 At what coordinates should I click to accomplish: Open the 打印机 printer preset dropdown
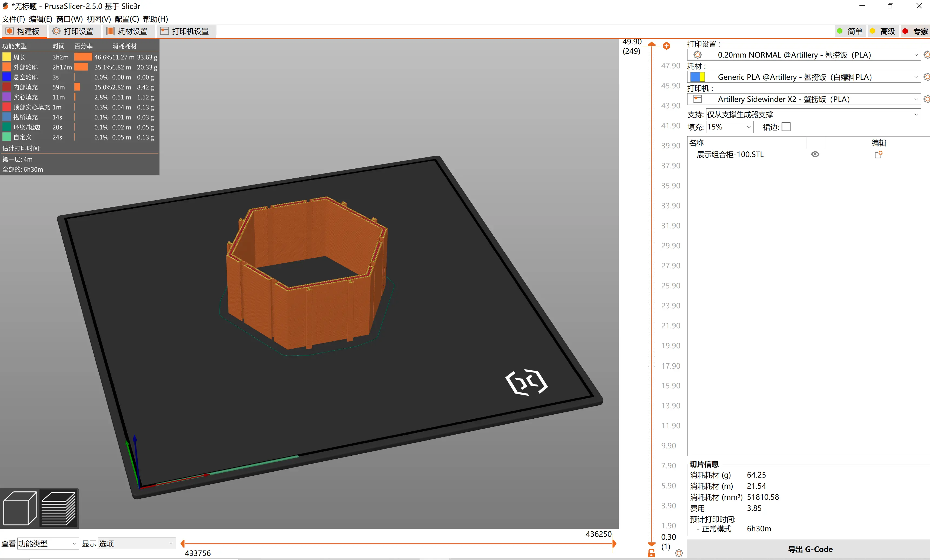(804, 99)
